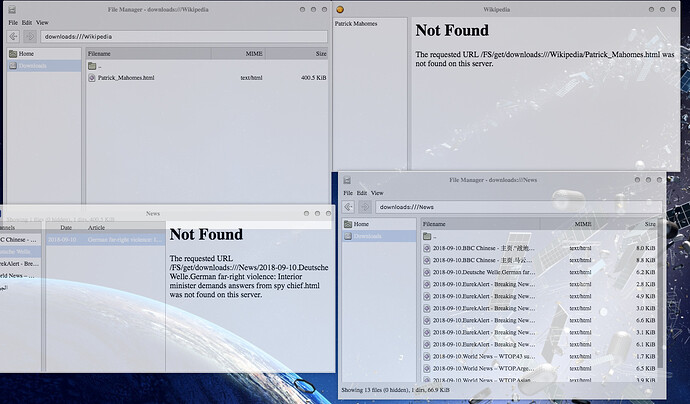Image resolution: width=690 pixels, height=404 pixels.
Task: Select Home label in Wikipedia file manager sidebar
Action: point(26,54)
